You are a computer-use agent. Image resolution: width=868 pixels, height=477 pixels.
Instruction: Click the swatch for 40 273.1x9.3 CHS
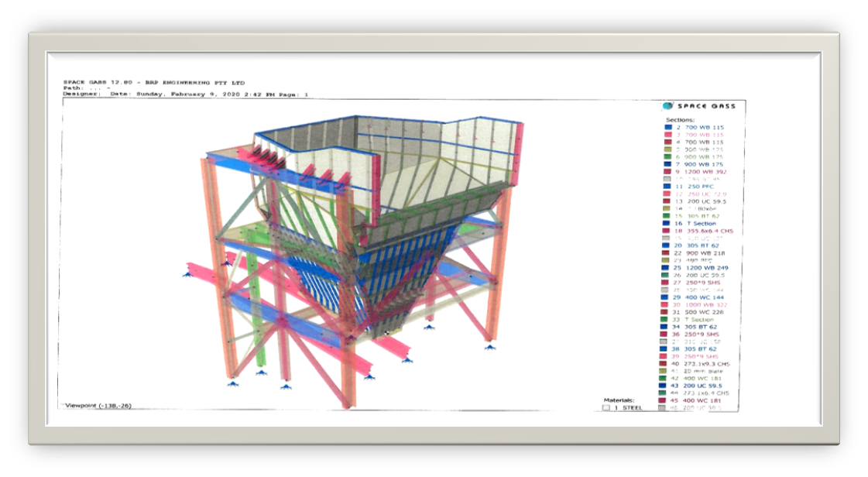click(x=667, y=363)
